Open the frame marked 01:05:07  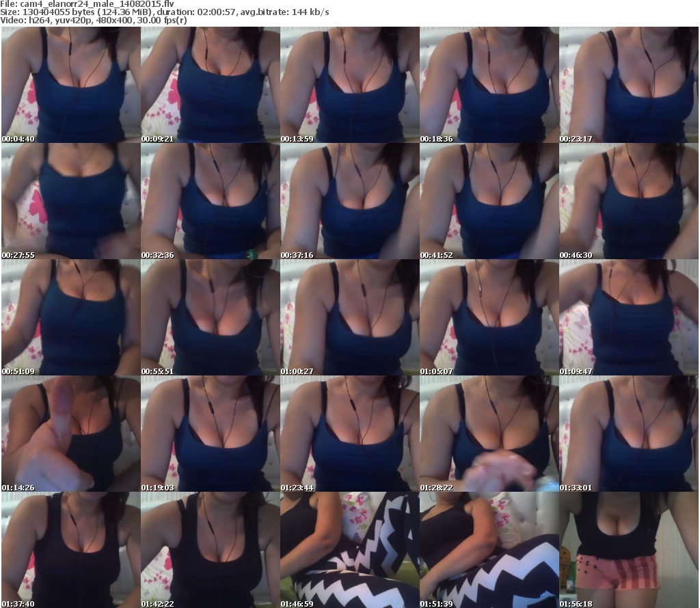[489, 317]
